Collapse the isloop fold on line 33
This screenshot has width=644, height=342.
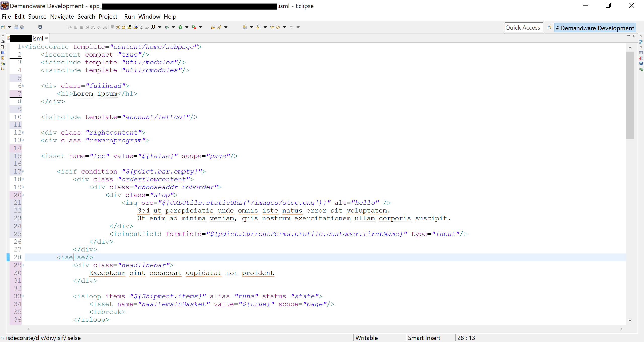(x=23, y=296)
